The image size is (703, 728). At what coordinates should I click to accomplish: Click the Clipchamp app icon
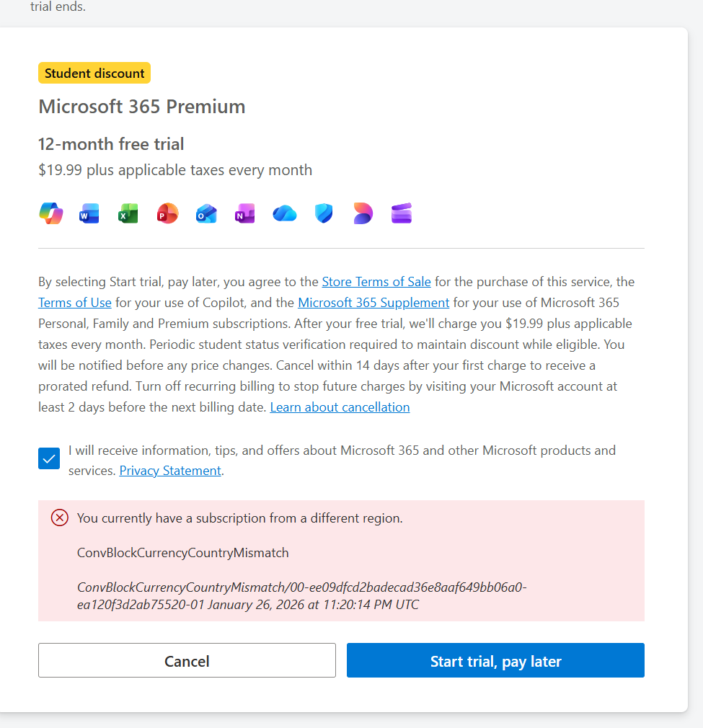[x=402, y=213]
